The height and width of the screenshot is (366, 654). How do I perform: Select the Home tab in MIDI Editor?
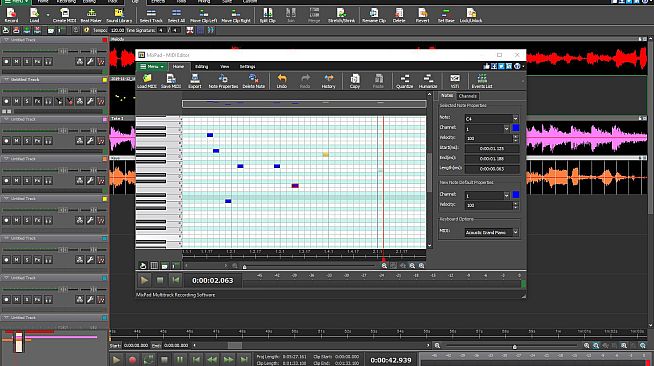click(178, 67)
